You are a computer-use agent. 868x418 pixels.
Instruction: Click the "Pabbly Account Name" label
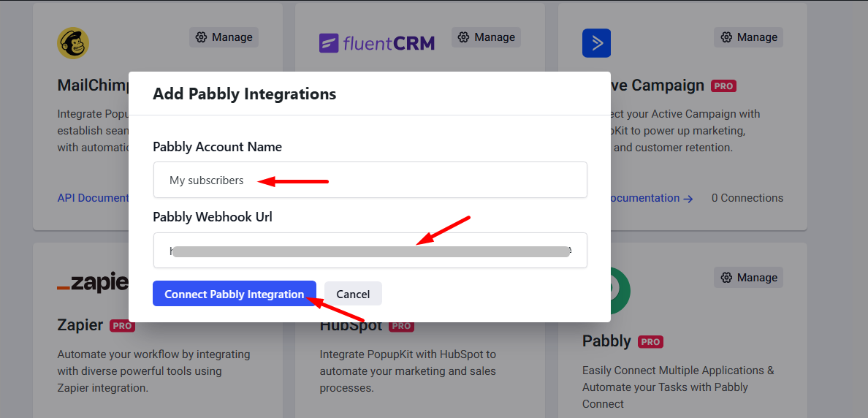click(x=217, y=147)
